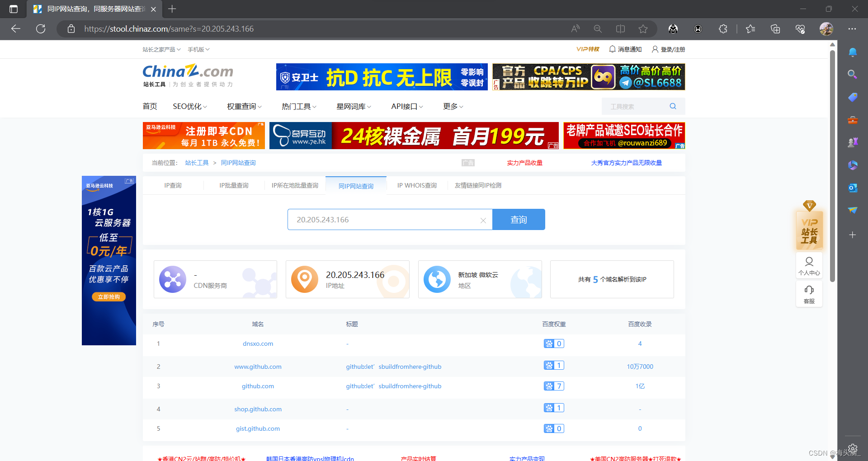
Task: Click the tool search magnifier icon
Action: pos(673,106)
